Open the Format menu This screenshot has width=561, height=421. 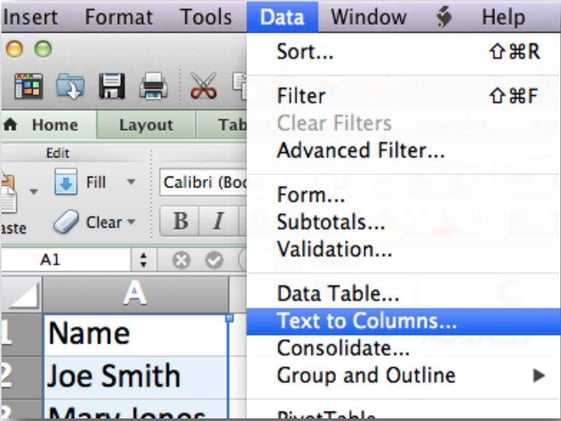pyautogui.click(x=119, y=17)
